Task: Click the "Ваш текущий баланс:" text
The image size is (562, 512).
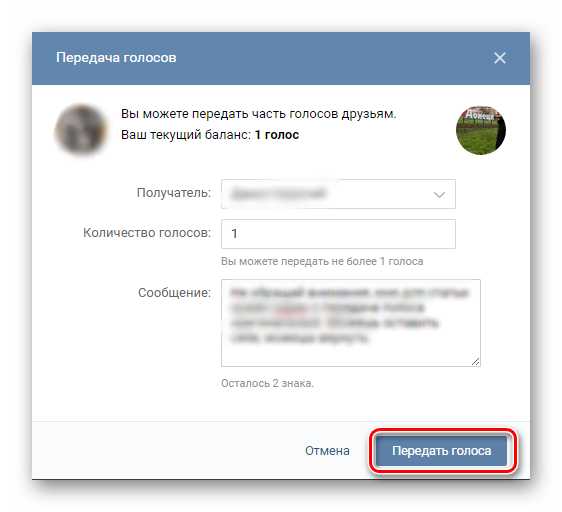Action: (x=186, y=135)
